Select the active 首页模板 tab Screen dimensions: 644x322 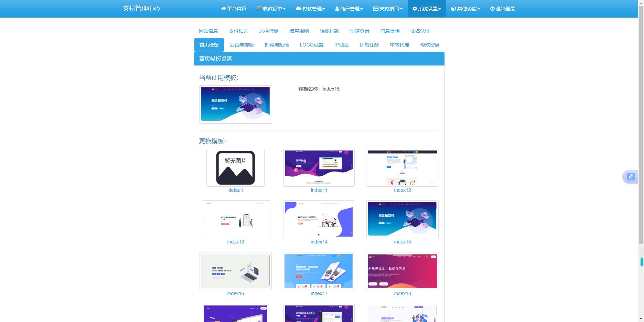coord(209,45)
